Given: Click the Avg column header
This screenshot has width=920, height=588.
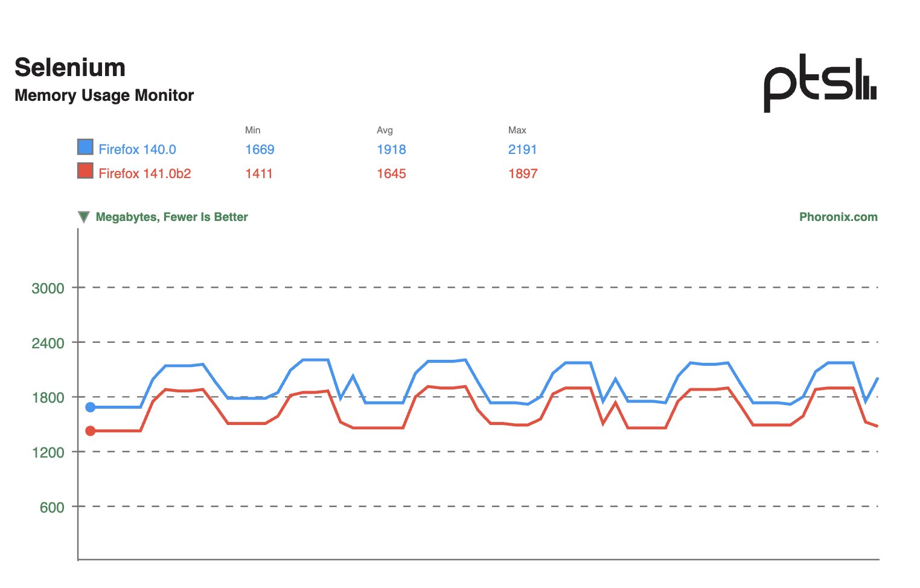Looking at the screenshot, I should 385,130.
